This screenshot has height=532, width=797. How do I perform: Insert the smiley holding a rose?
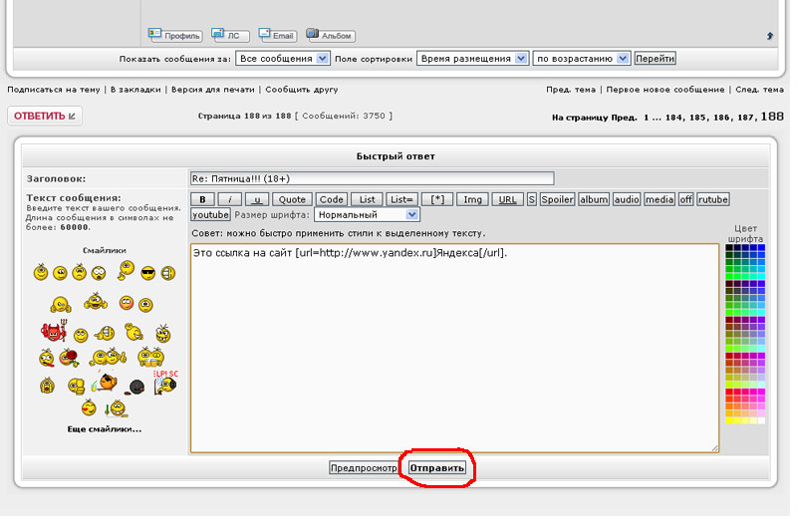click(x=70, y=358)
